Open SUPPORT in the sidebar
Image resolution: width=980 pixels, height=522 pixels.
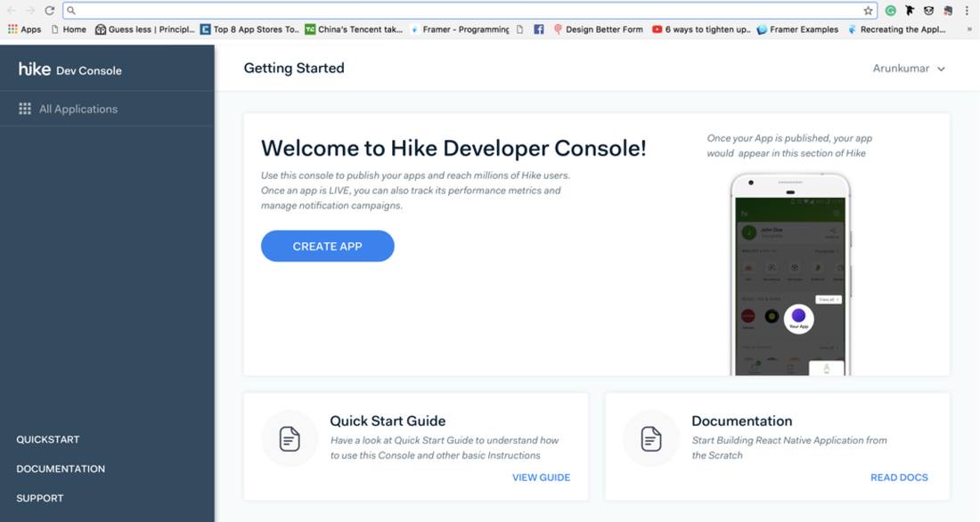pyautogui.click(x=40, y=498)
